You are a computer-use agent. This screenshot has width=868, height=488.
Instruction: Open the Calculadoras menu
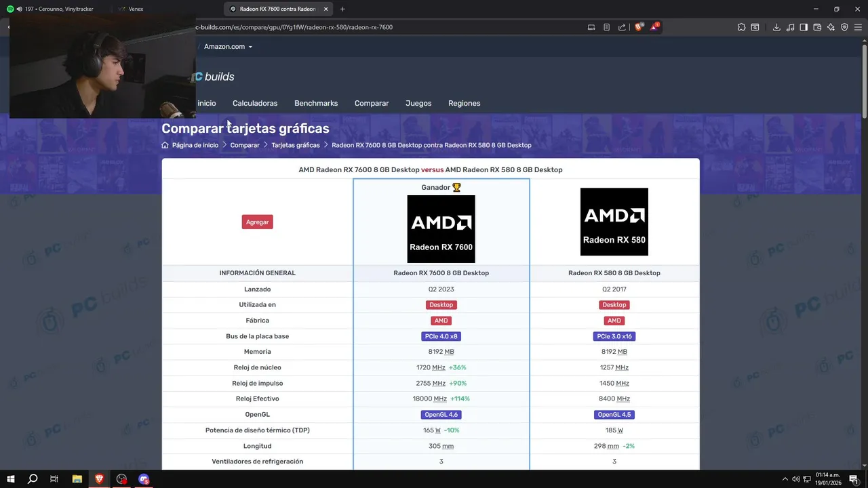[255, 103]
